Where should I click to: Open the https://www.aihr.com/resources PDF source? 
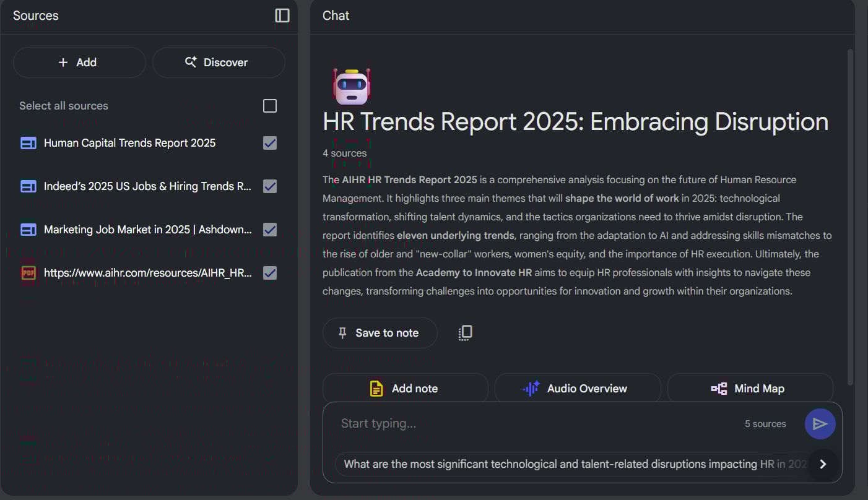click(148, 273)
